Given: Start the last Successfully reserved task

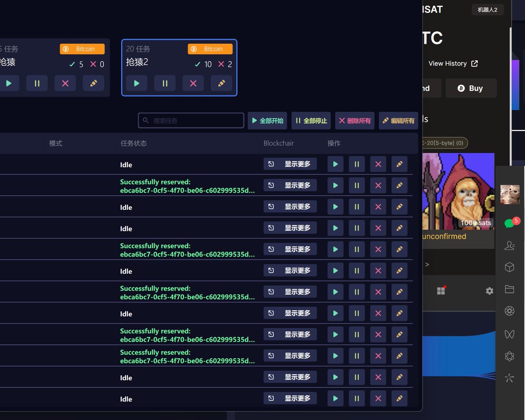Looking at the screenshot, I should click(336, 356).
